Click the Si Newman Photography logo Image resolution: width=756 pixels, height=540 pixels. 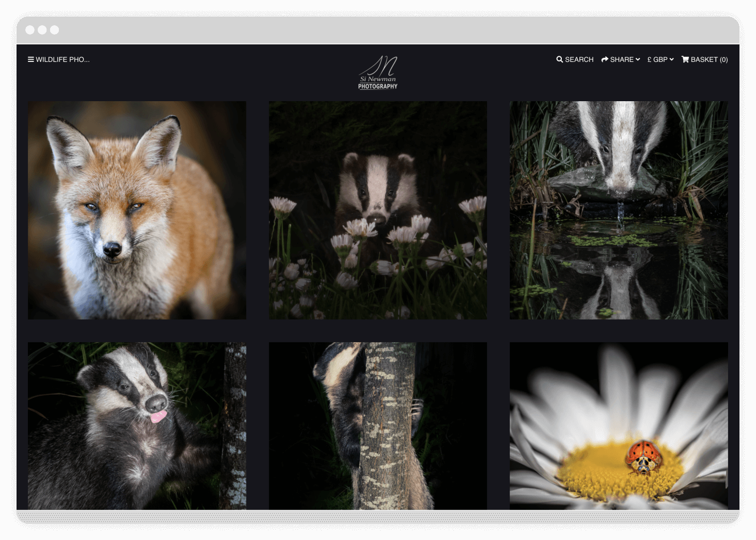tap(378, 72)
